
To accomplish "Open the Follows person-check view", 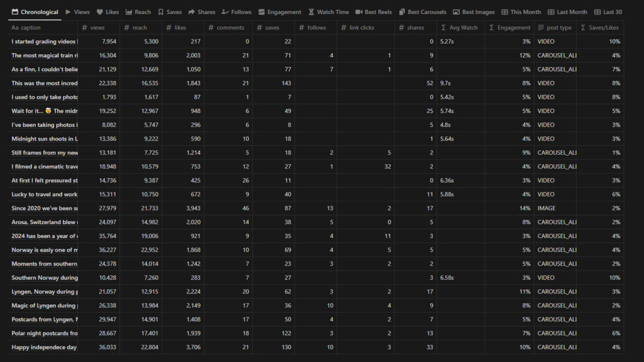I will [x=236, y=12].
